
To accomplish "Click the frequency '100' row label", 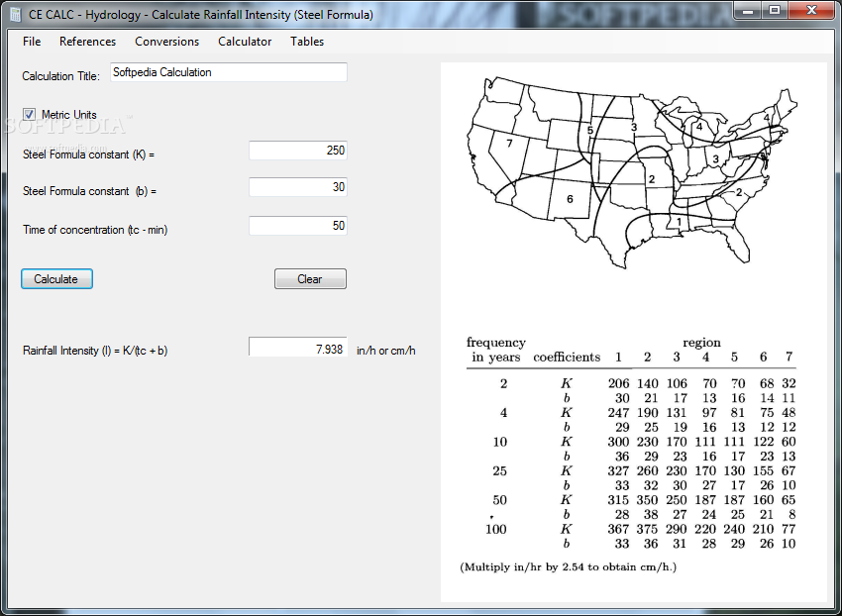I will pos(496,529).
